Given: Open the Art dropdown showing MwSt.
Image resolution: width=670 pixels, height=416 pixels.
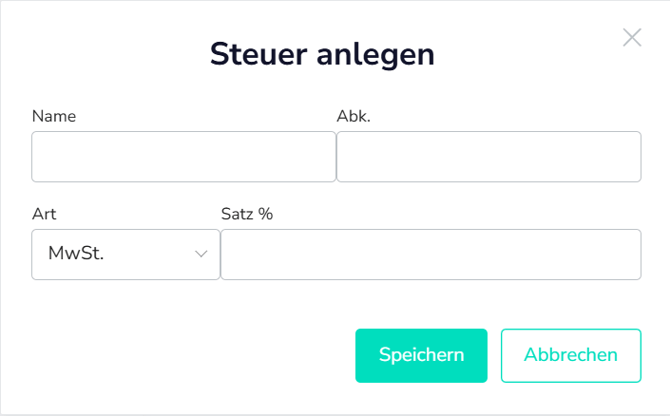Looking at the screenshot, I should coord(126,254).
